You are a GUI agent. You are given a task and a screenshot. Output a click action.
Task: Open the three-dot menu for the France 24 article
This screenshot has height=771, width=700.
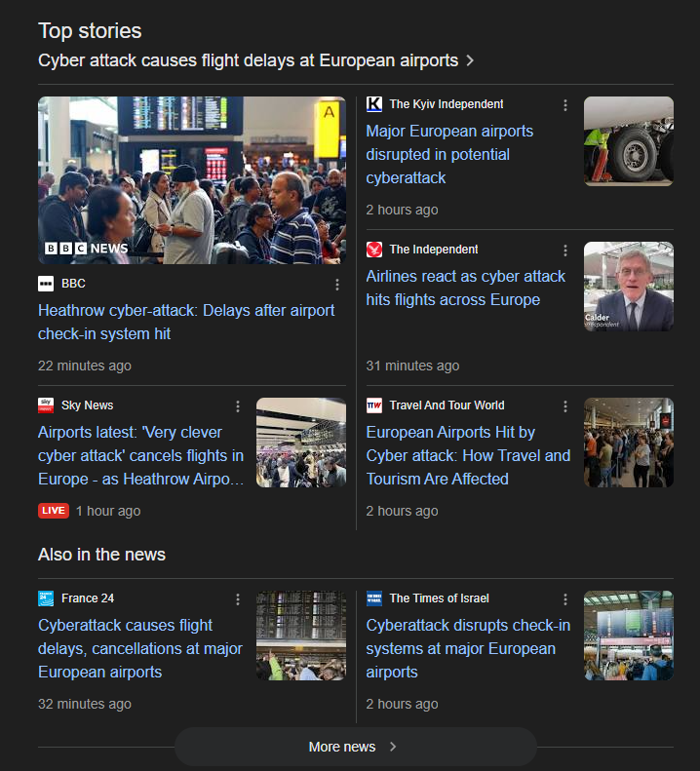[x=238, y=598]
